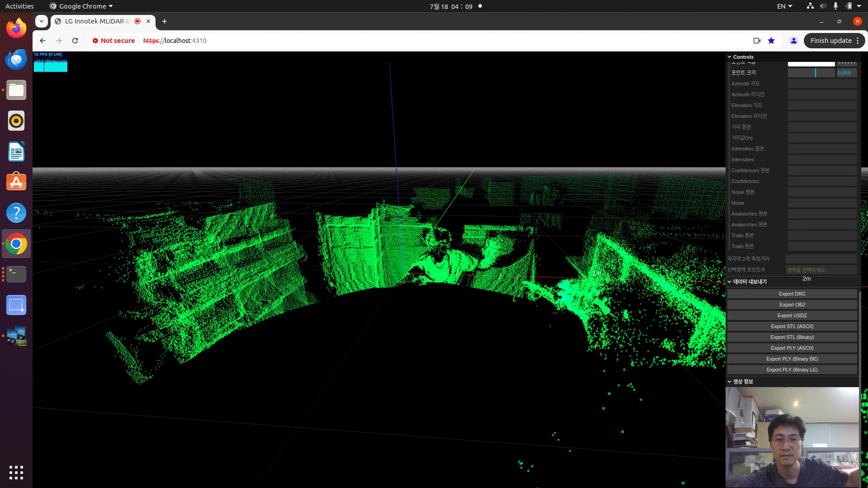Click the 거리값(m) value field
The width and height of the screenshot is (868, 488).
tap(822, 138)
